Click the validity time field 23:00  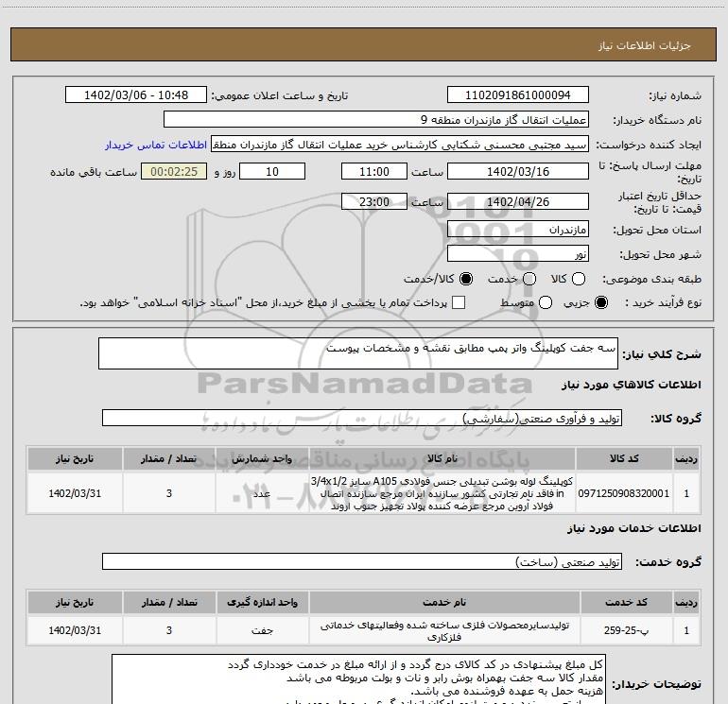coord(374,202)
